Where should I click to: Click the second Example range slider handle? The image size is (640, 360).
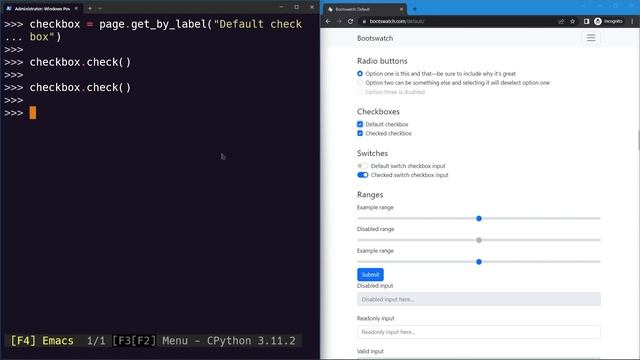(479, 262)
